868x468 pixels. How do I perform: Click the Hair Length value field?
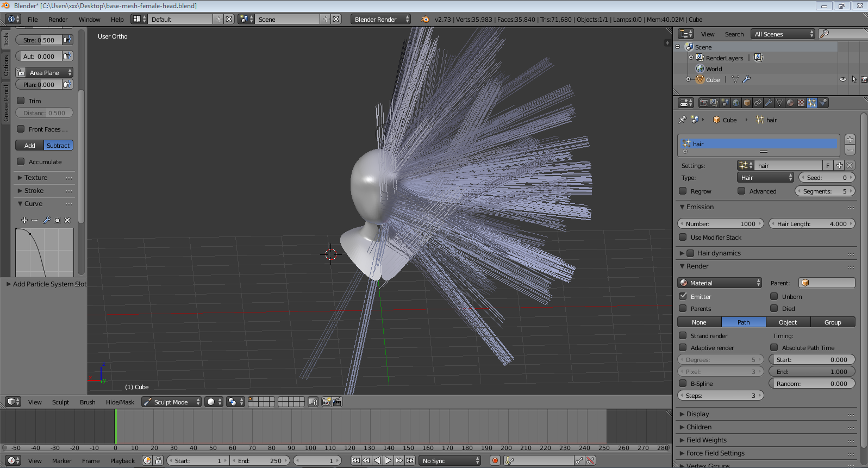click(x=812, y=224)
